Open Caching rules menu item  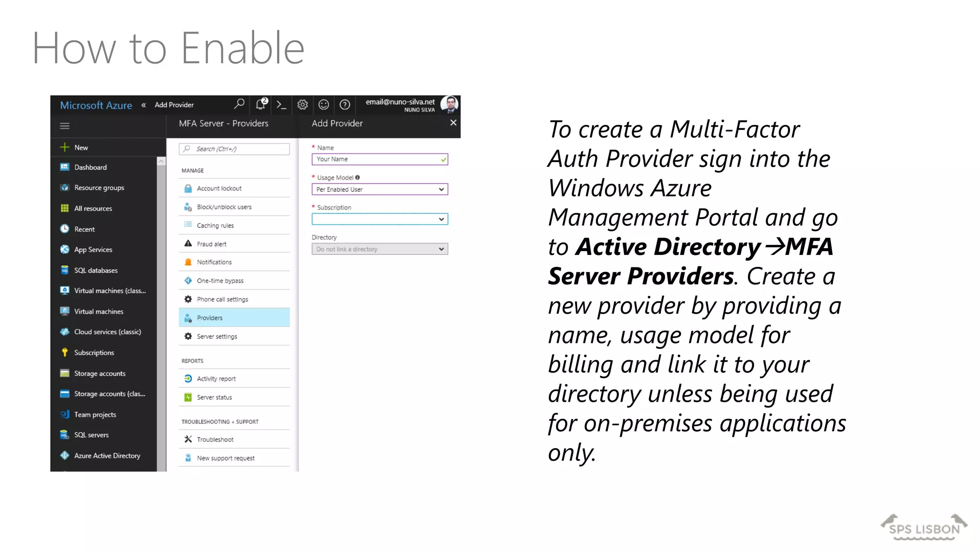pos(234,225)
